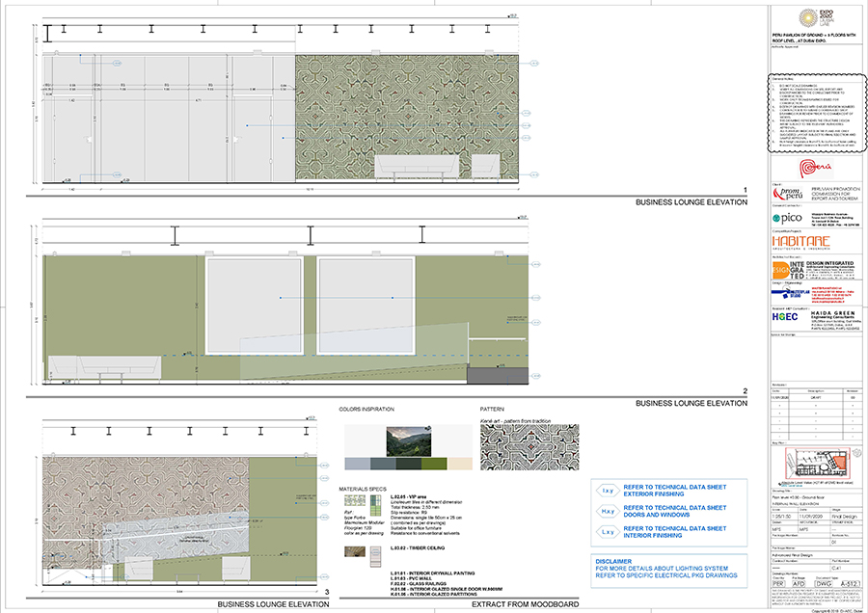Click the pico contractor logo
Viewport: 868px width, 613px height.
787,218
